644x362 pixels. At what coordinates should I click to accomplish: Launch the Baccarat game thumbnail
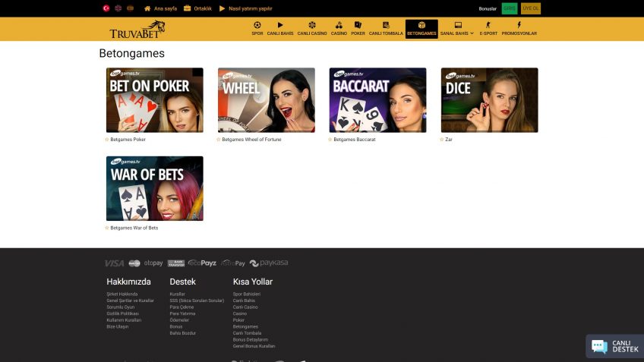coord(378,100)
